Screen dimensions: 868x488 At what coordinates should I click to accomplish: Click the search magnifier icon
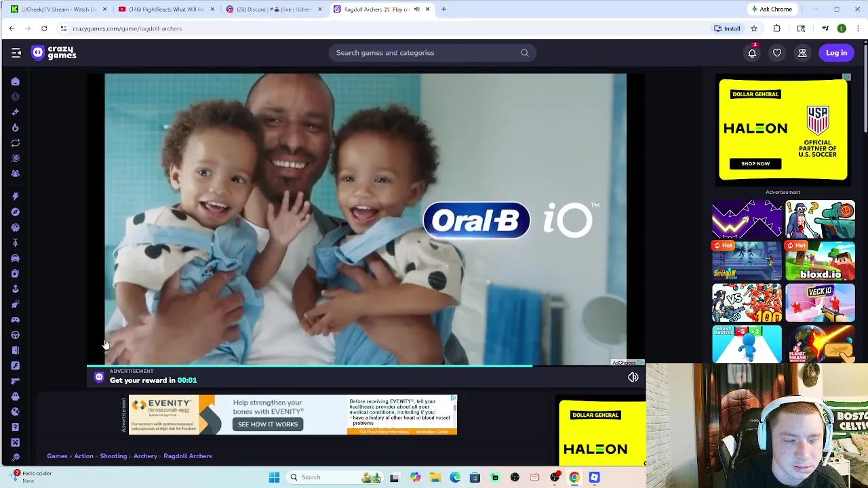coord(524,53)
